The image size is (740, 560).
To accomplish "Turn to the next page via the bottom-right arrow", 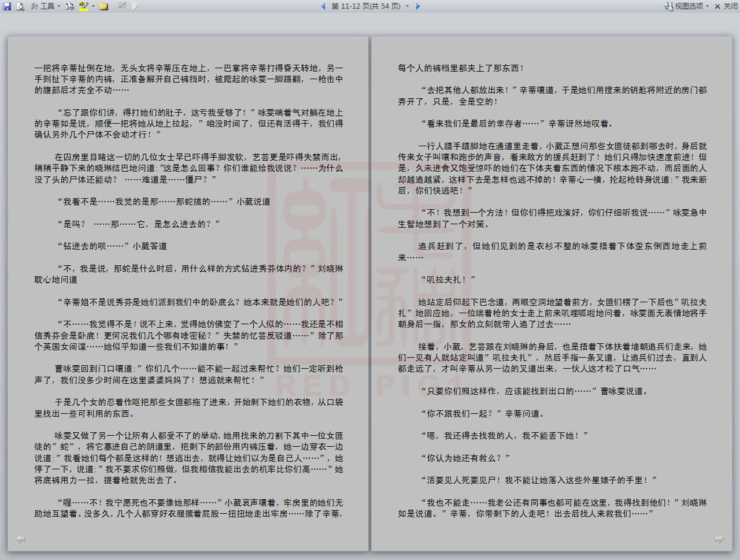I will point(719,539).
